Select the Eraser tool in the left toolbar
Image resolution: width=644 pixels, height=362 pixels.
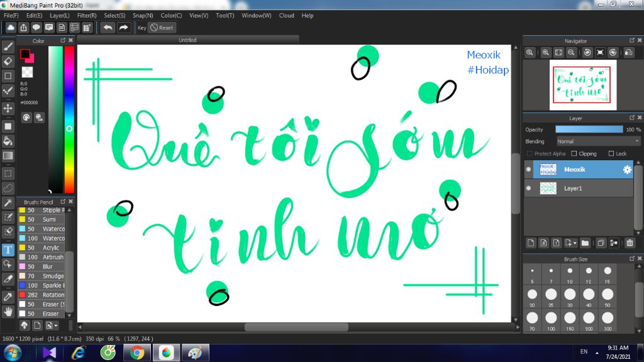[8, 61]
